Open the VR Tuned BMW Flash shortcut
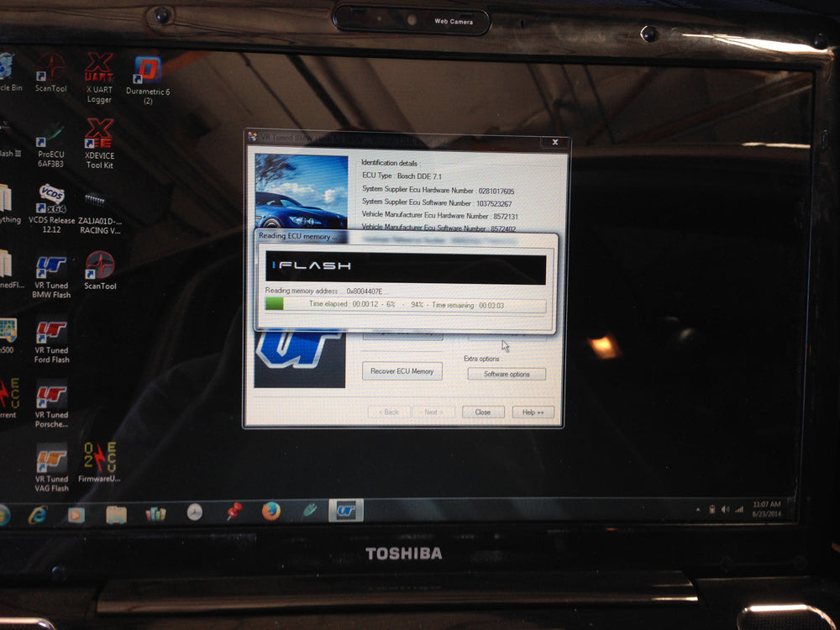 click(x=51, y=269)
